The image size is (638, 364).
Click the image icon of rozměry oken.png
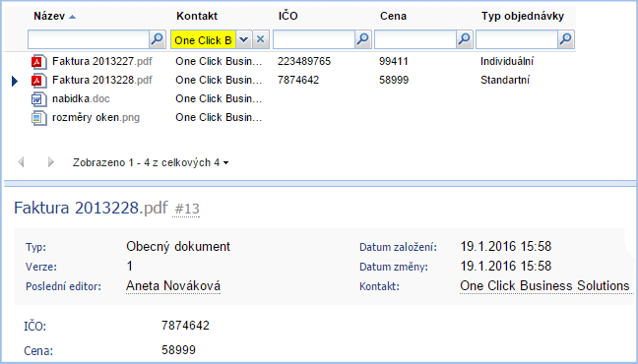coord(39,117)
